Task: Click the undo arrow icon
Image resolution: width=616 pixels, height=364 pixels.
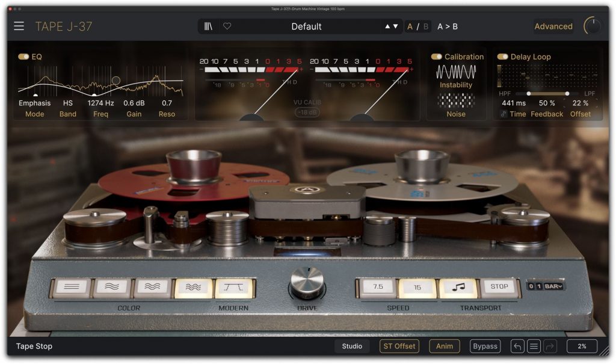Action: point(517,346)
